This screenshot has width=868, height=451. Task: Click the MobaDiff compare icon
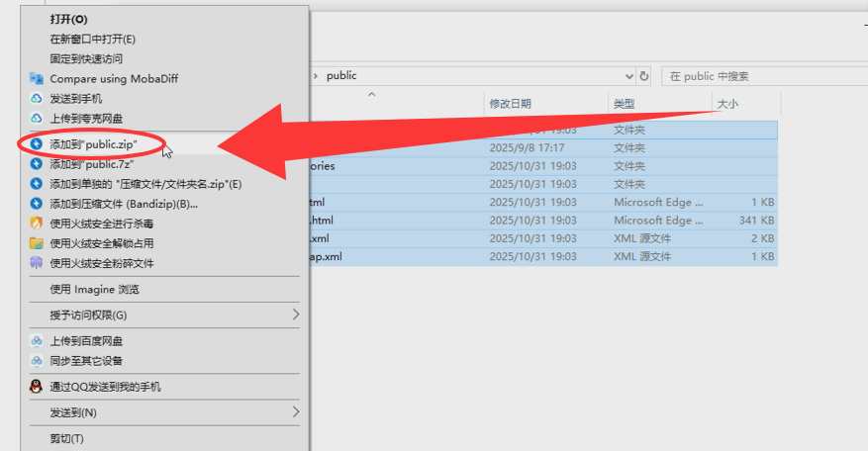[x=37, y=78]
